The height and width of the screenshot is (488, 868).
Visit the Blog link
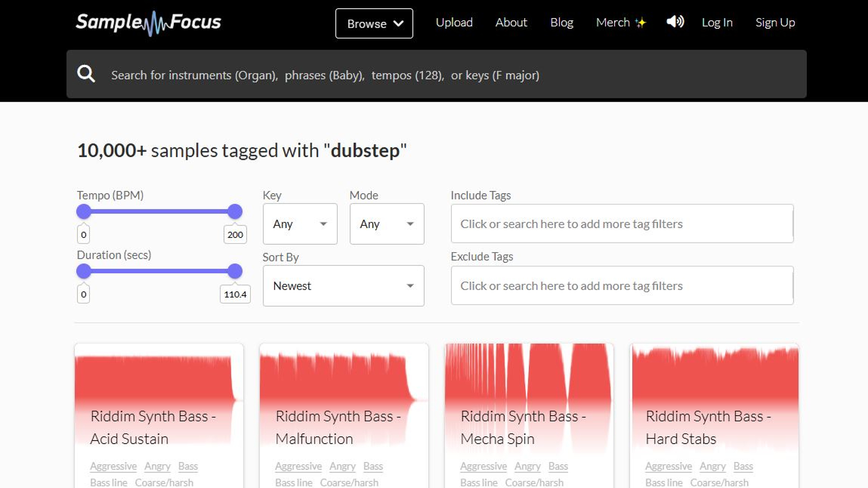(x=561, y=23)
